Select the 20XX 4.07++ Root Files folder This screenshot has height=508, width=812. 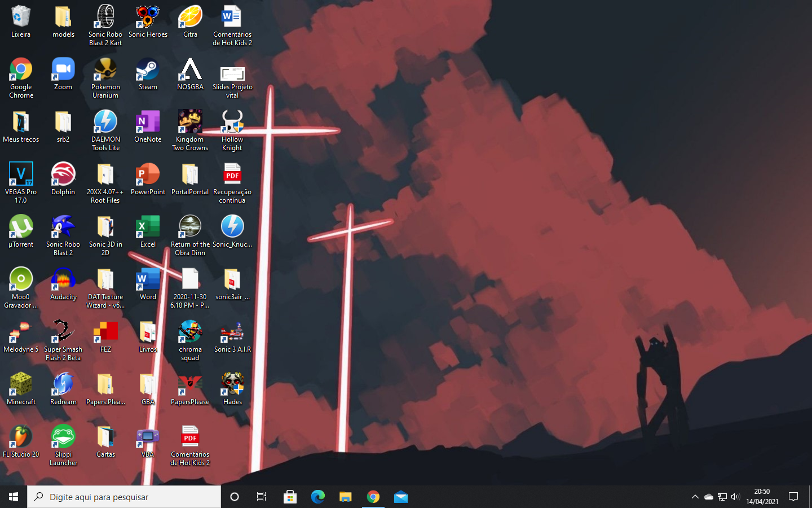tap(105, 183)
